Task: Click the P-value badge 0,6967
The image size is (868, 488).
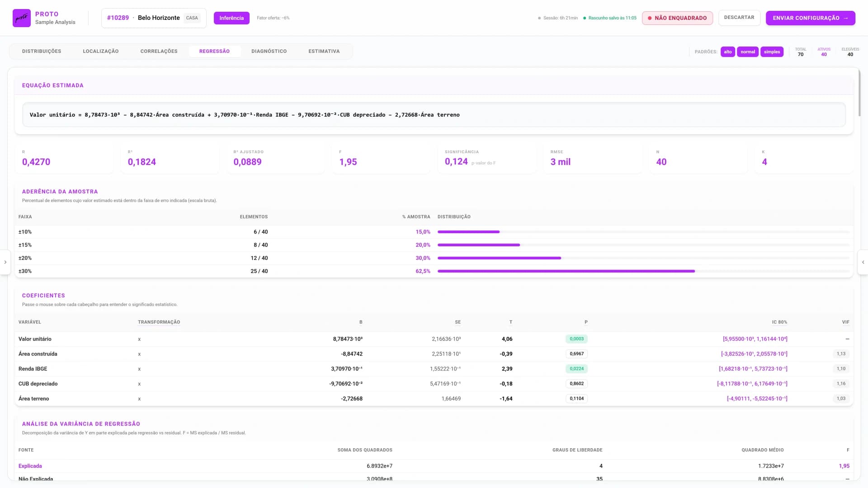Action: tap(576, 354)
